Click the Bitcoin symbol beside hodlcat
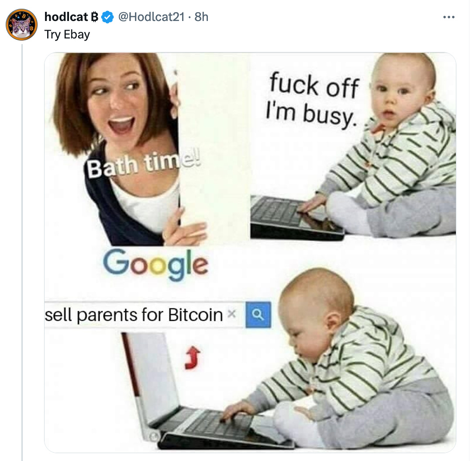Image resolution: width=476 pixels, height=461 pixels. point(95,17)
